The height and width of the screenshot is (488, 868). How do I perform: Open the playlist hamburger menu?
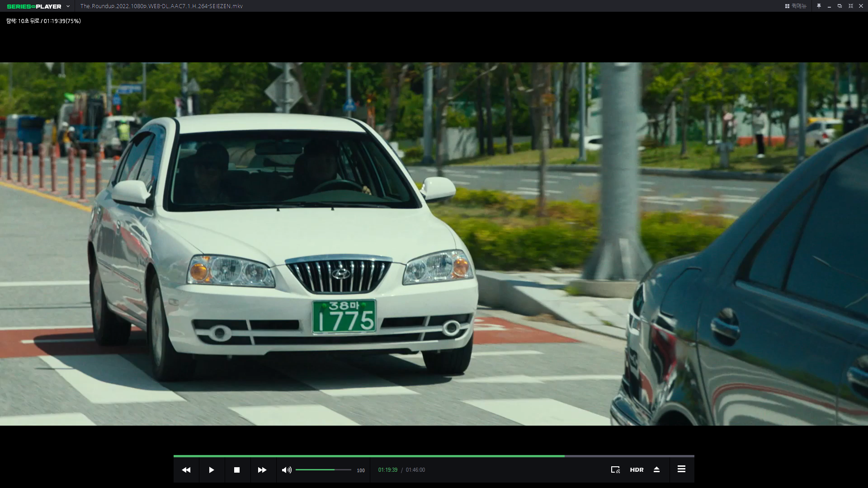tap(681, 469)
